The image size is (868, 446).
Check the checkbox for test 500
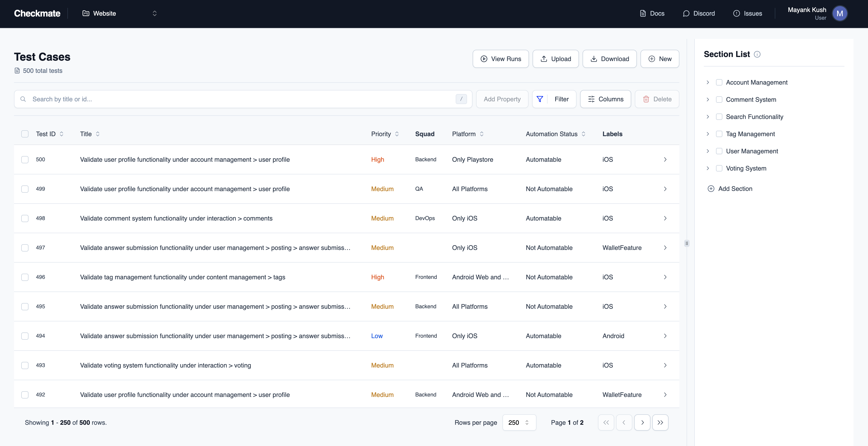pyautogui.click(x=25, y=159)
